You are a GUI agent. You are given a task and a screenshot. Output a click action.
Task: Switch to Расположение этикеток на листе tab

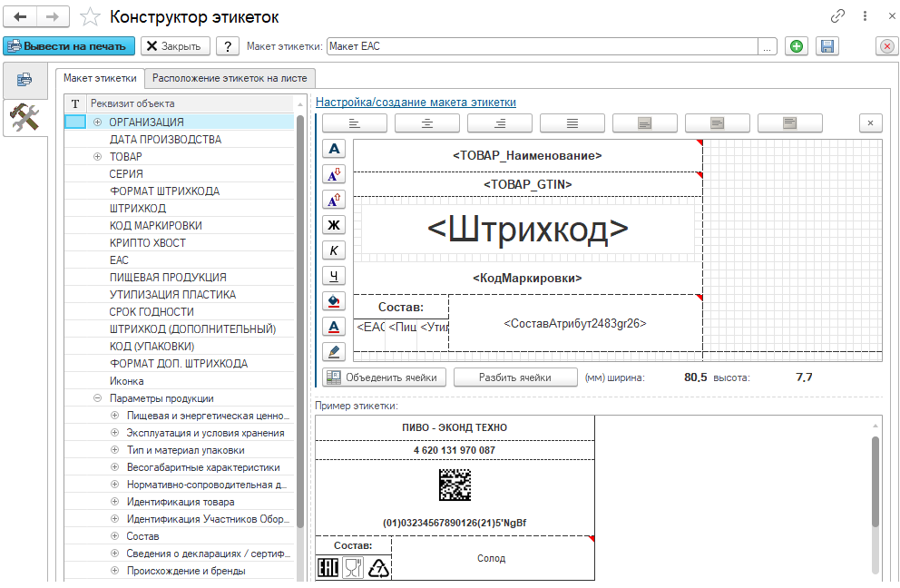[230, 78]
